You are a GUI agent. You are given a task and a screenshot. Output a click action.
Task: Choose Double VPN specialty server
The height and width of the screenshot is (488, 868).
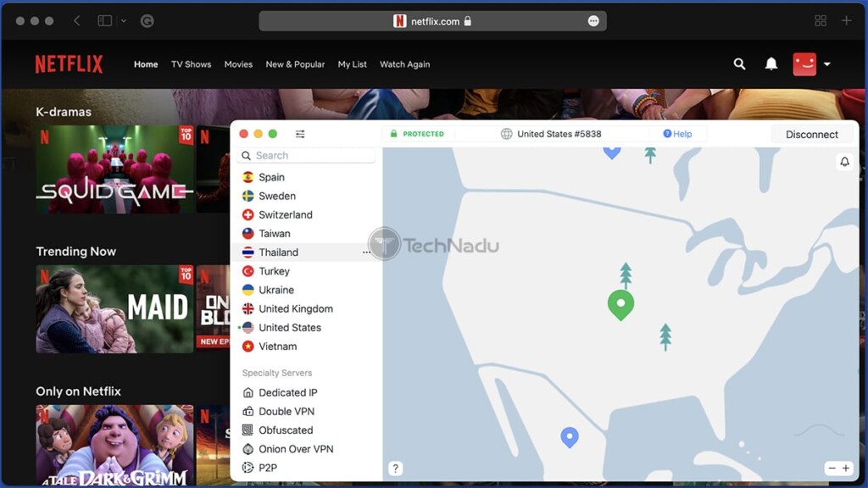306,411
